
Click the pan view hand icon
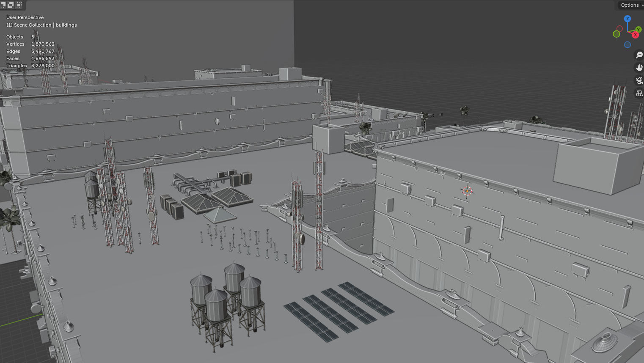click(x=639, y=68)
